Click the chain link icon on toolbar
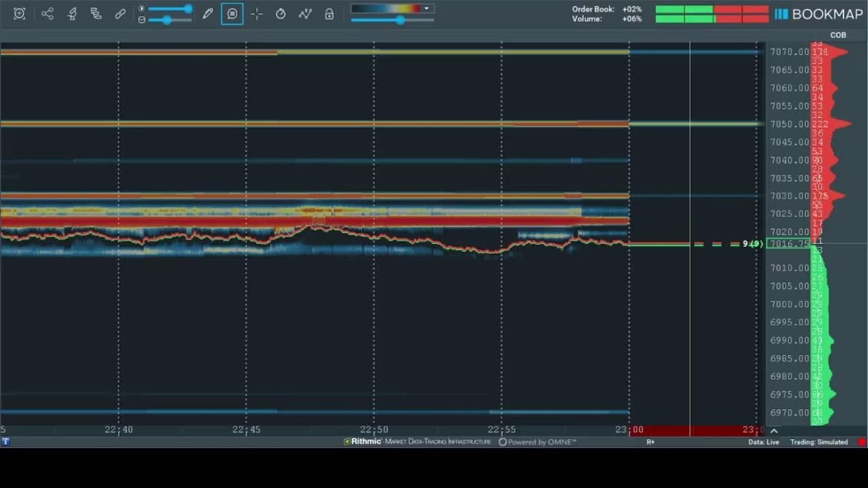Screen dimensions: 868x488 coord(120,13)
